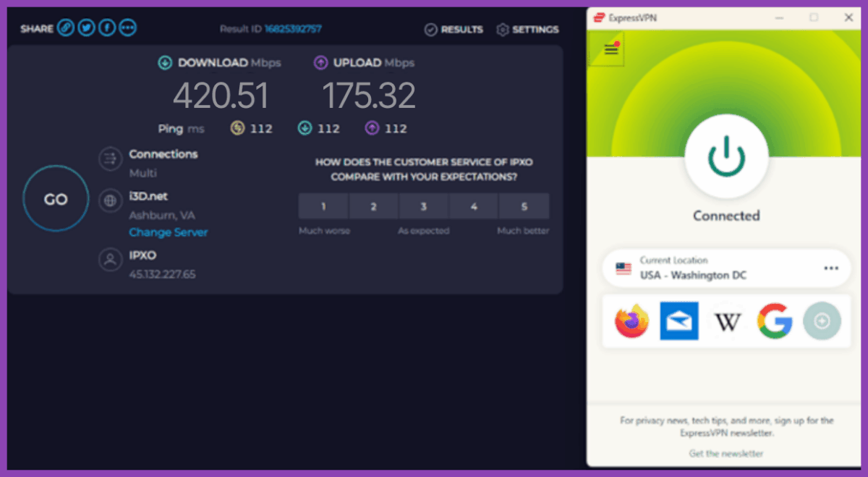Share result on Twitter

pyautogui.click(x=87, y=28)
